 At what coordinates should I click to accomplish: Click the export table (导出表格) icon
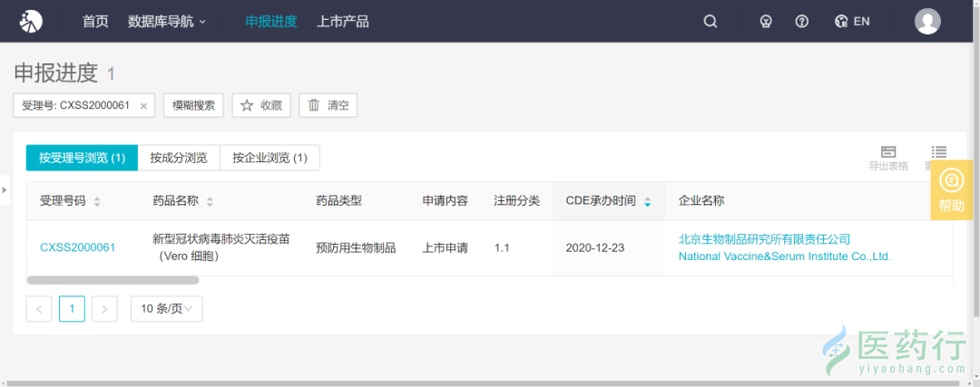pyautogui.click(x=888, y=157)
